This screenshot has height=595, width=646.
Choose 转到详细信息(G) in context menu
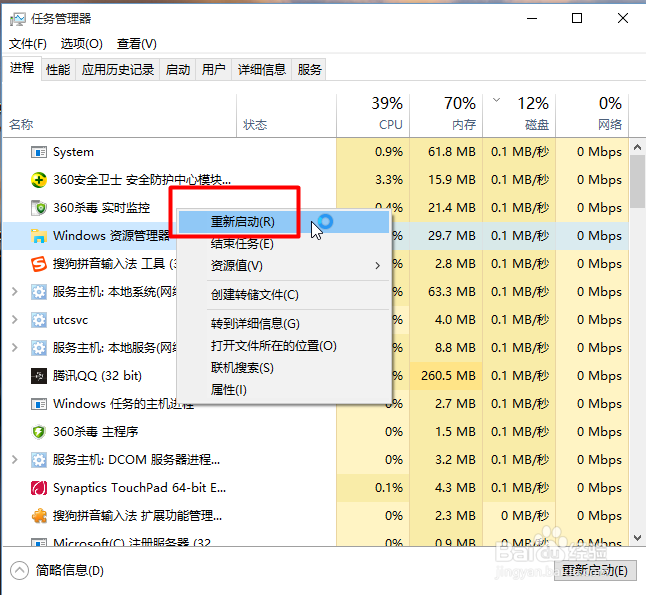pyautogui.click(x=284, y=324)
